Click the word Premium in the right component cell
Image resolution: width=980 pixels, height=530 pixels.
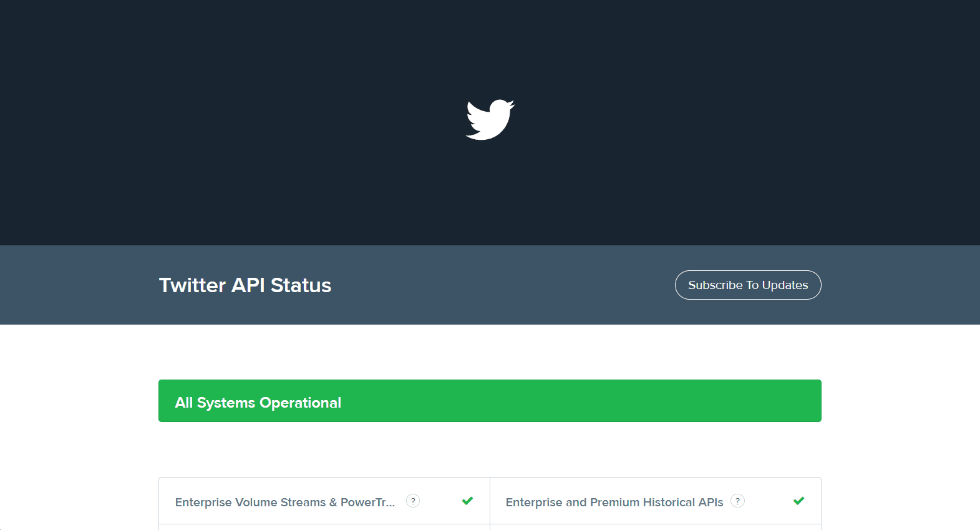tap(614, 503)
